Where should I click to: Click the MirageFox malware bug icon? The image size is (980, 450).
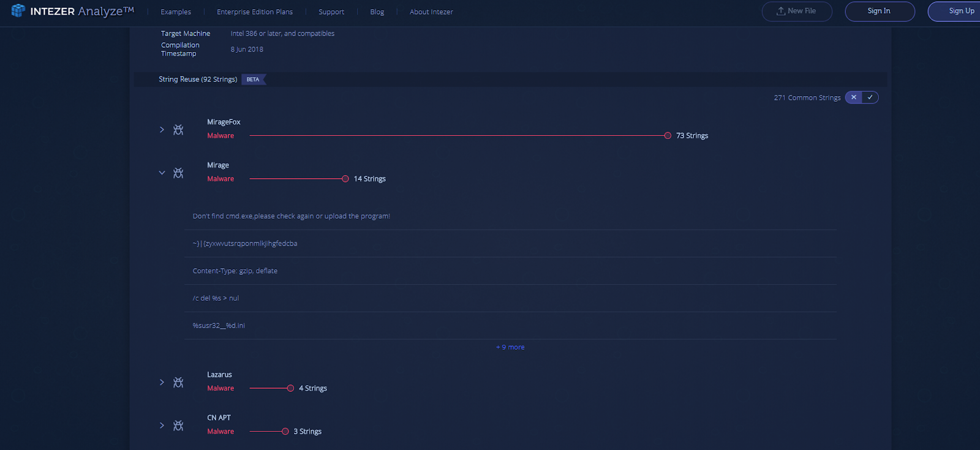click(x=178, y=130)
